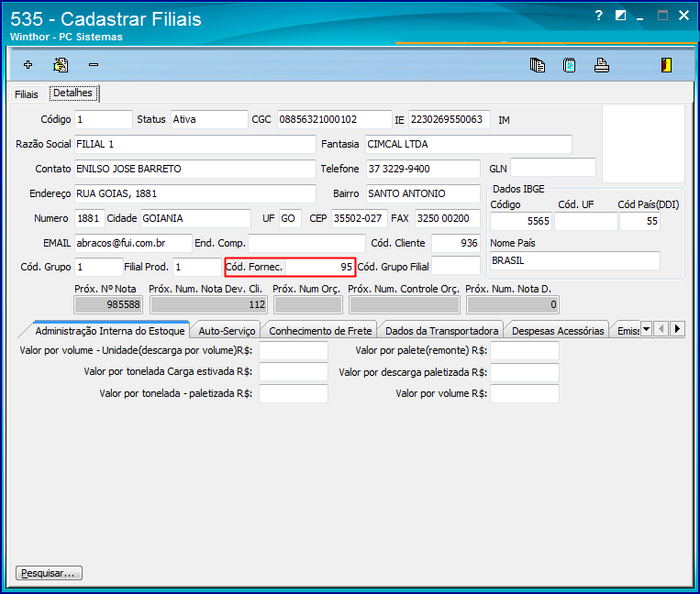This screenshot has width=700, height=594.
Task: Open Administração Interna do Estoque tab
Action: [110, 331]
